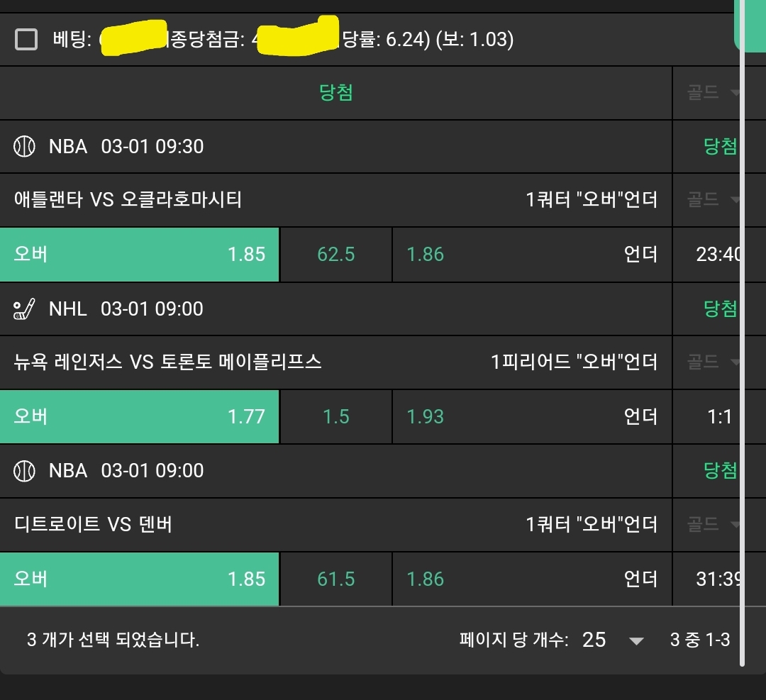
Task: Click the green 당첨 header label
Action: pyautogui.click(x=336, y=93)
